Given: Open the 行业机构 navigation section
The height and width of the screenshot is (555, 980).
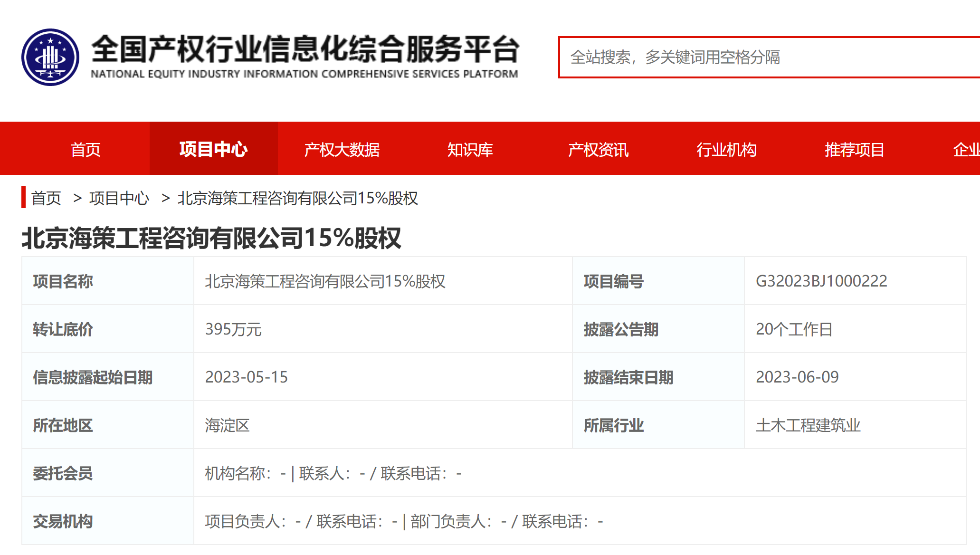Looking at the screenshot, I should click(727, 149).
